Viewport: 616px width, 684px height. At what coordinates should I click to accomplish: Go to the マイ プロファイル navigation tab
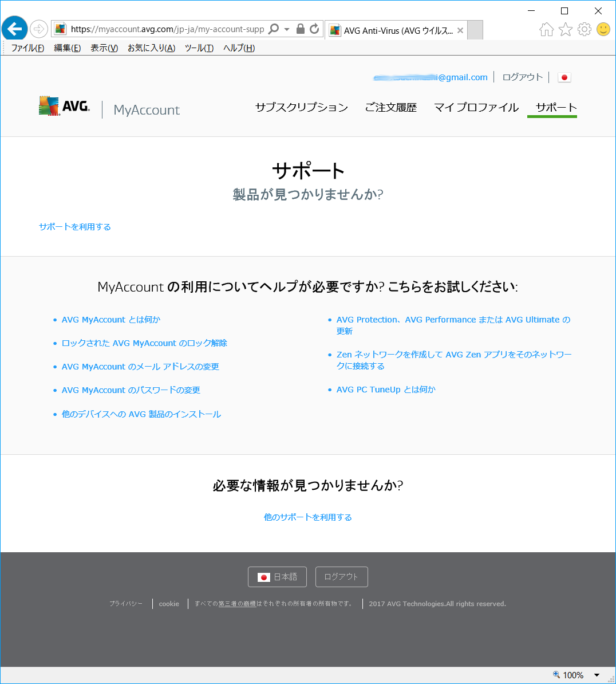coord(476,107)
